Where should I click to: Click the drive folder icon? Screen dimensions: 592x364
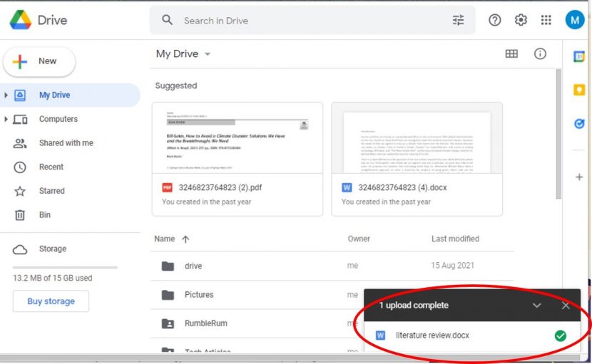pyautogui.click(x=168, y=266)
